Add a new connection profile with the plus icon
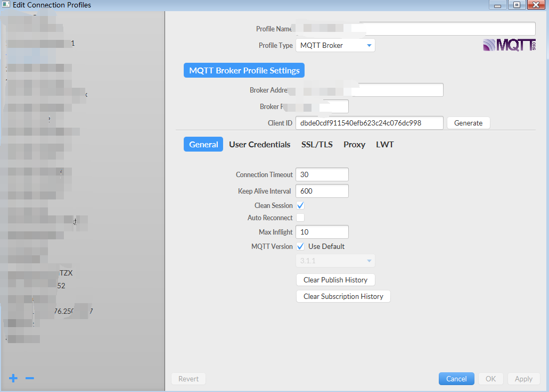This screenshot has height=392, width=549. tap(13, 378)
